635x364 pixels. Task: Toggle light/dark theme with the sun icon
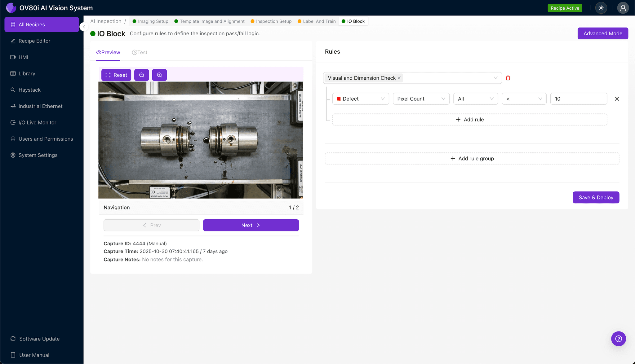point(601,8)
